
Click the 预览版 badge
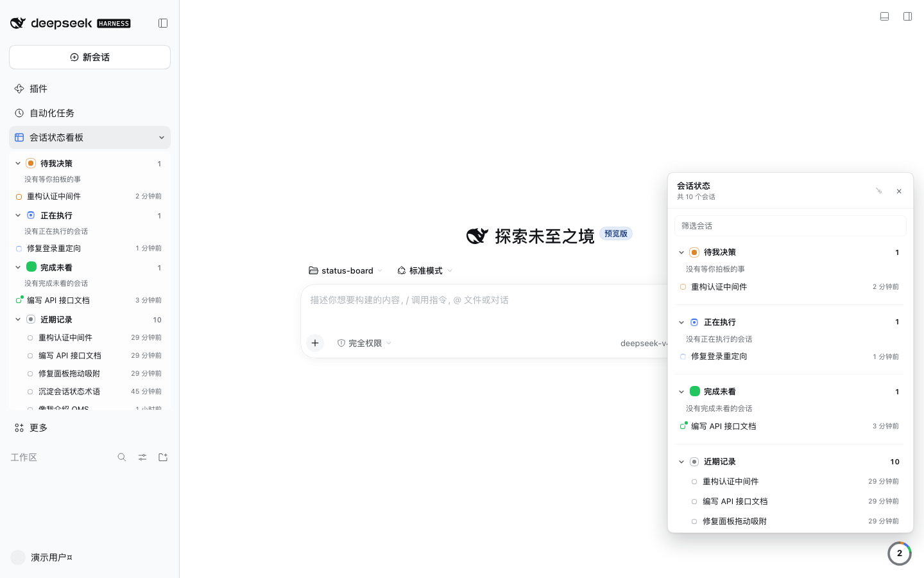(616, 234)
